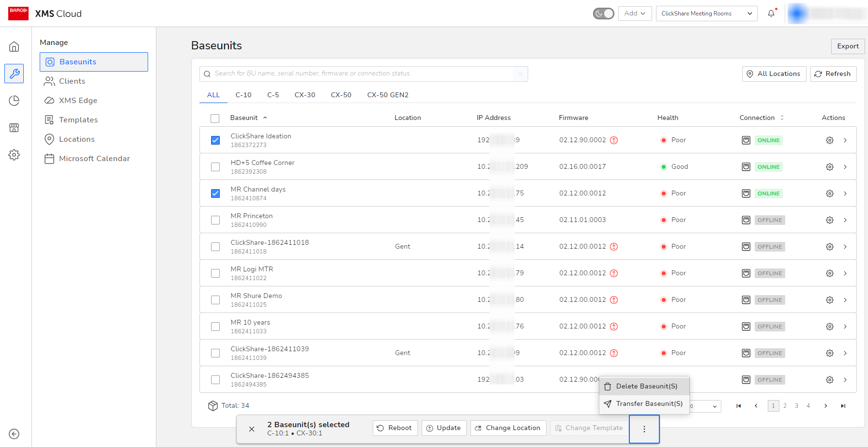Viewport: 868px width, 447px height.
Task: Uncheck the MR Channel days baseunit
Action: pos(215,193)
